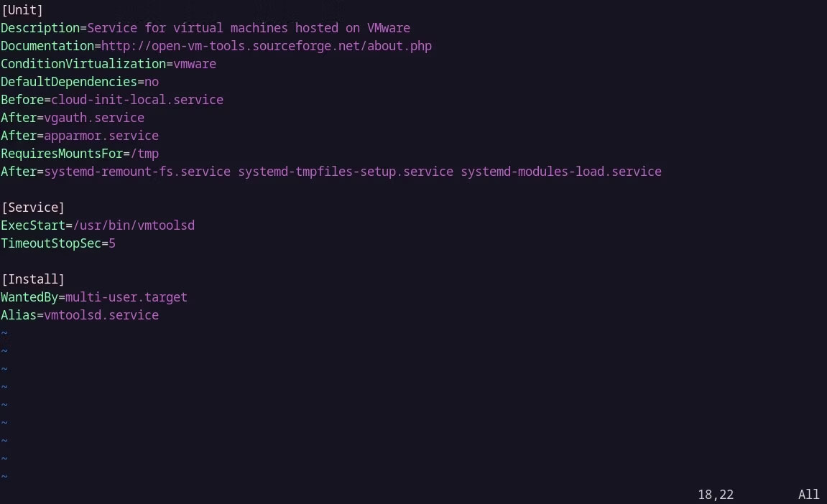Screen dimensions: 827x504
Task: Click the [Unit] section header
Action: pos(22,10)
